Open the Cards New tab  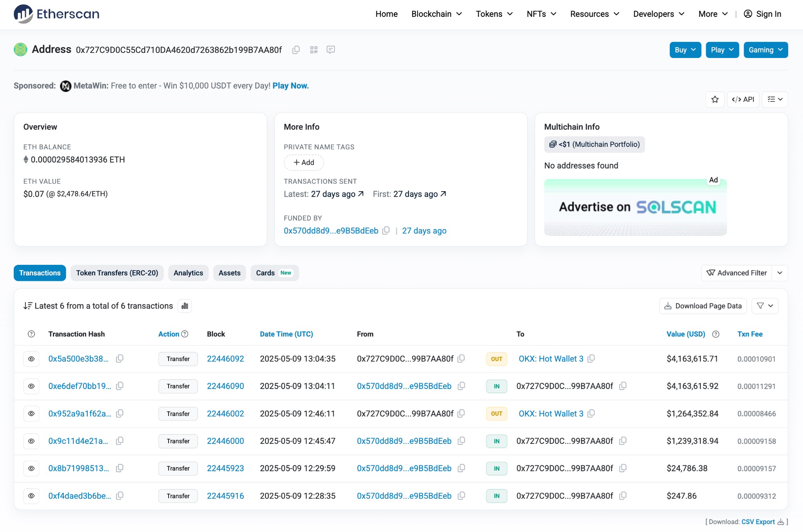click(274, 273)
